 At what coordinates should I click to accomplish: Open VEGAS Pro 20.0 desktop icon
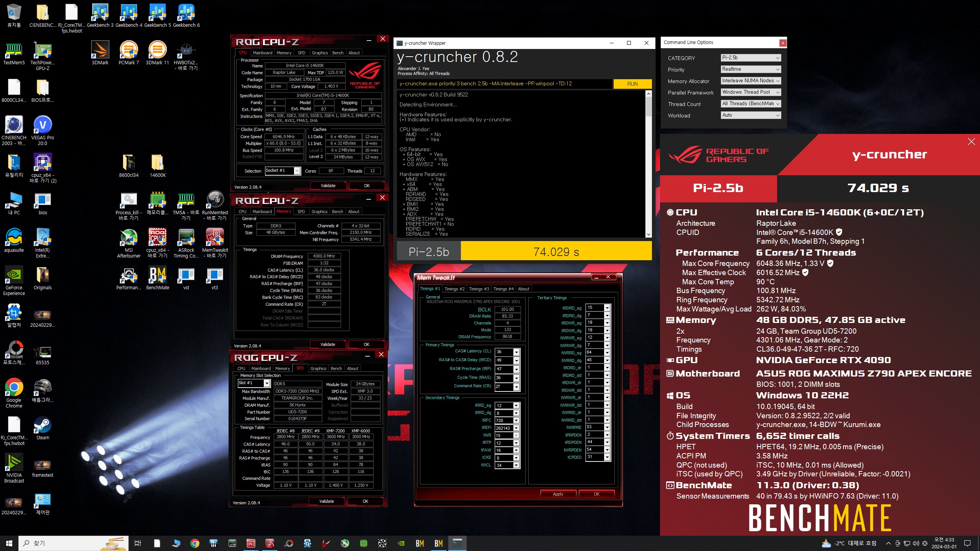click(x=42, y=131)
